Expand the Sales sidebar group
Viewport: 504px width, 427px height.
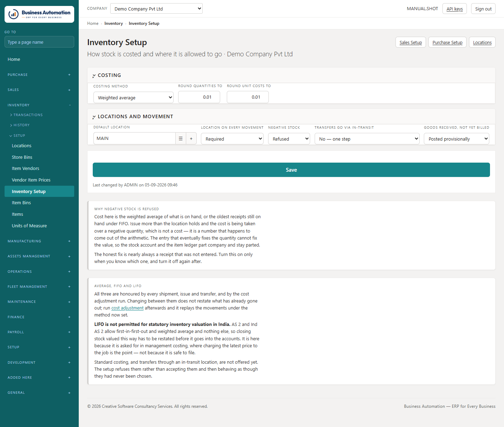pyautogui.click(x=39, y=90)
